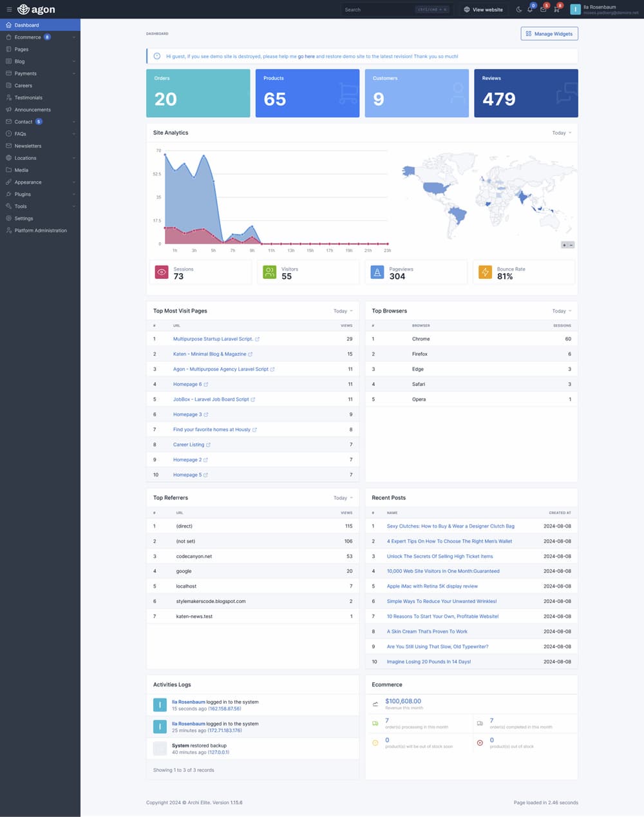This screenshot has width=644, height=817.
Task: Click the revenue chart icon in Ecommerce
Action: (x=375, y=704)
